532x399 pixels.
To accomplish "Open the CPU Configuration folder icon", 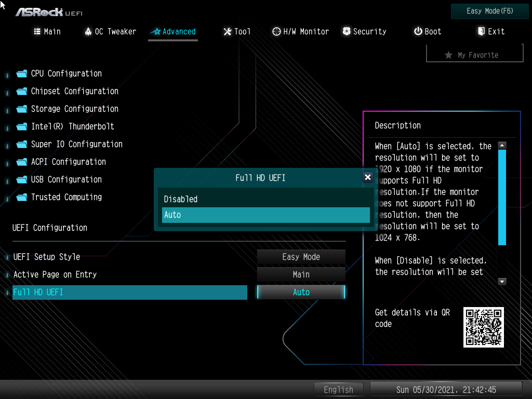I will click(21, 74).
